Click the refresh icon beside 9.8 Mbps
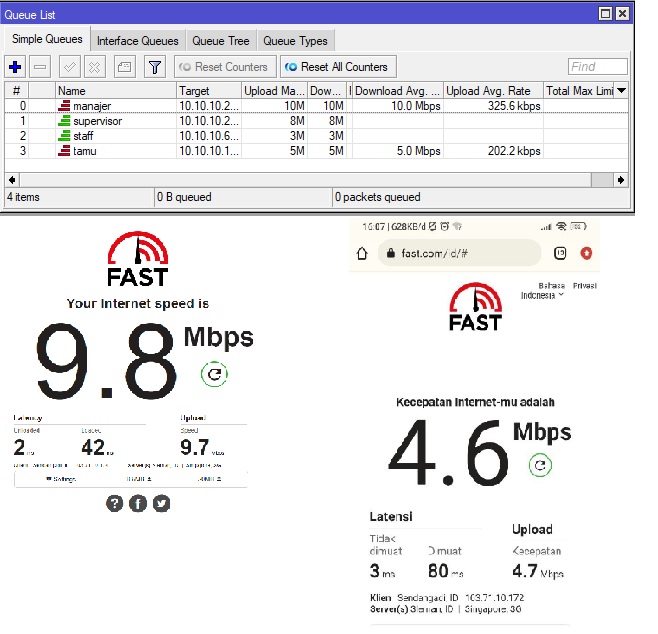 point(214,374)
